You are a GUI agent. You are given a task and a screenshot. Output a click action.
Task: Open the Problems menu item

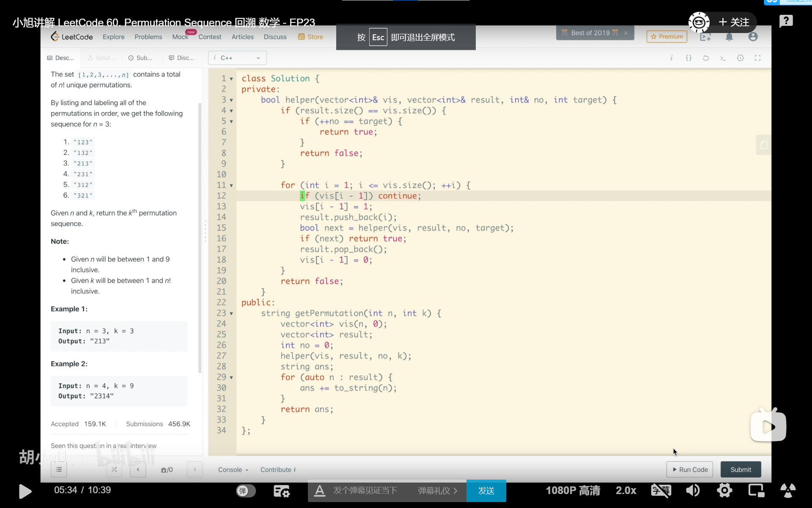pyautogui.click(x=148, y=37)
